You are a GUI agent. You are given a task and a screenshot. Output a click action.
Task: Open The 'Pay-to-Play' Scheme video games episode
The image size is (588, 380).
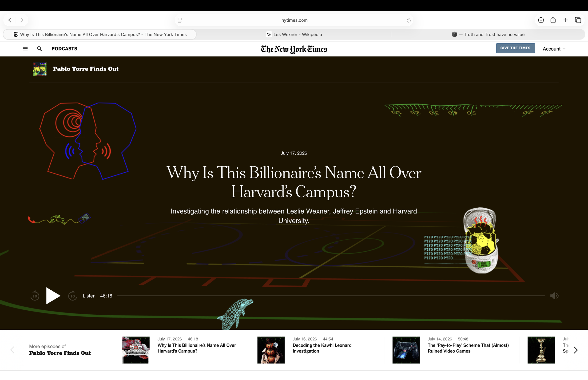(468, 348)
